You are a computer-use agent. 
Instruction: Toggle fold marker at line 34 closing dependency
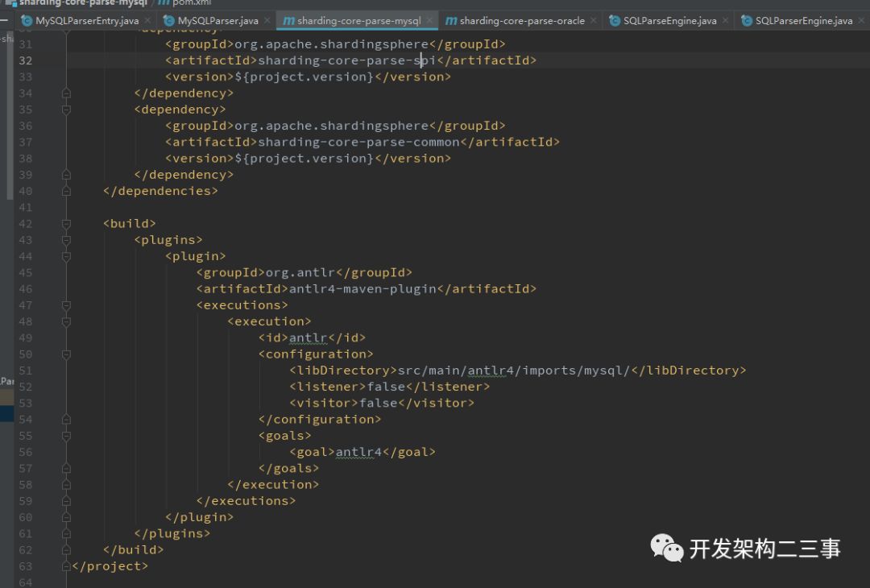pyautogui.click(x=67, y=93)
